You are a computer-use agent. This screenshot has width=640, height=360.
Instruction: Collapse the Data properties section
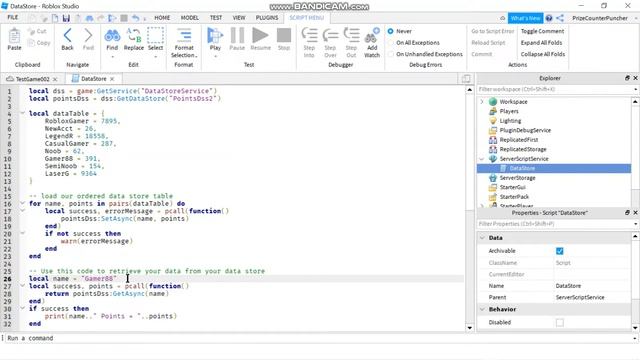tap(482, 238)
